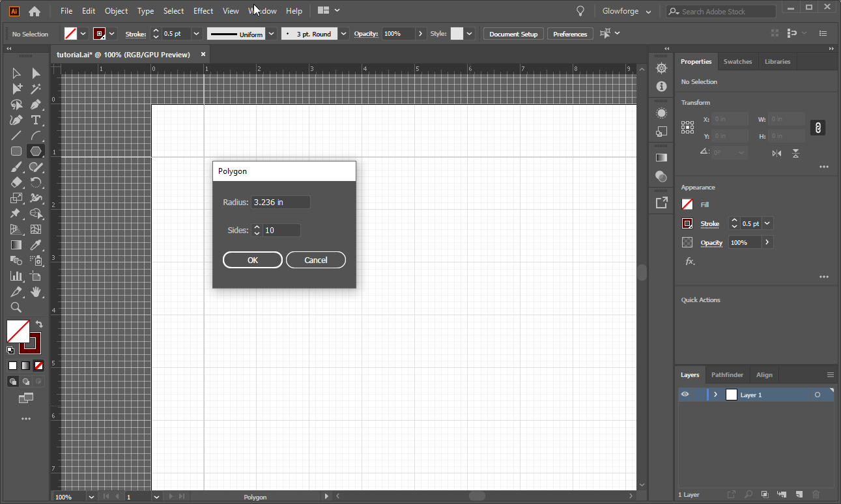
Task: Click the Stroke link in Appearance
Action: tap(710, 224)
